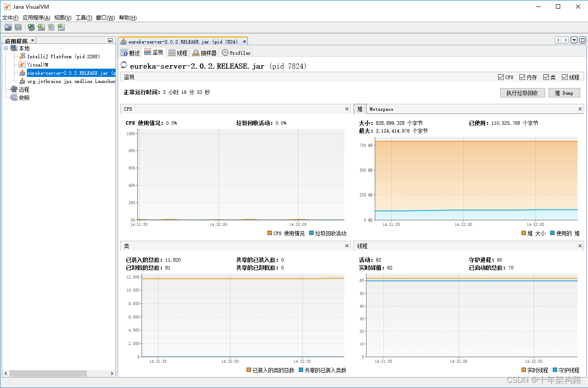This screenshot has width=588, height=388.
Task: Click the 堆 Dump button
Action: [564, 93]
